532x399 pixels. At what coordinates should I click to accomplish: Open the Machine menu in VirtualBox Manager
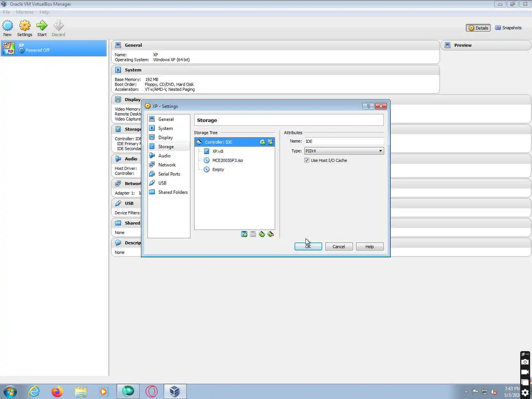click(25, 12)
